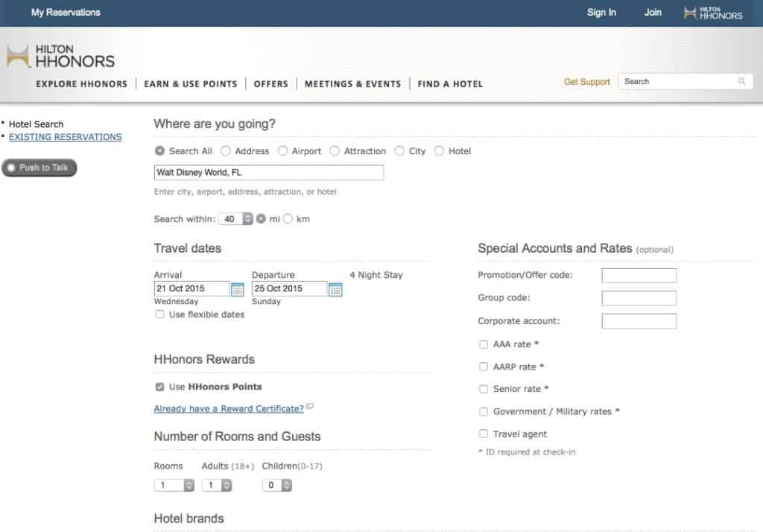Click the Promotion/Offer code field
This screenshot has height=532, width=763.
[x=639, y=276]
